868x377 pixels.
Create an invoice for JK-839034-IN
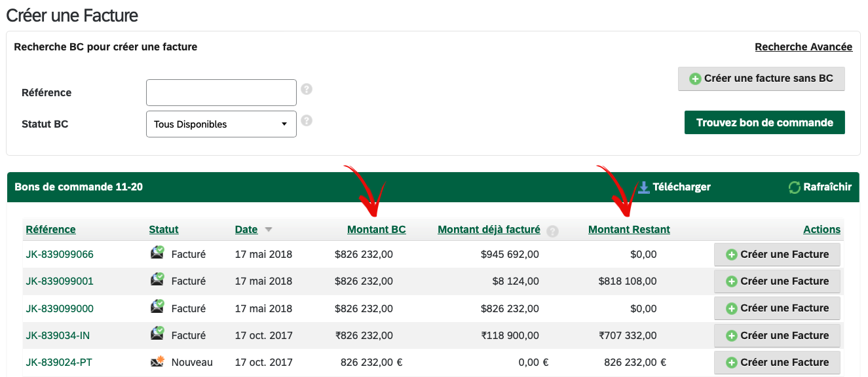tap(777, 335)
